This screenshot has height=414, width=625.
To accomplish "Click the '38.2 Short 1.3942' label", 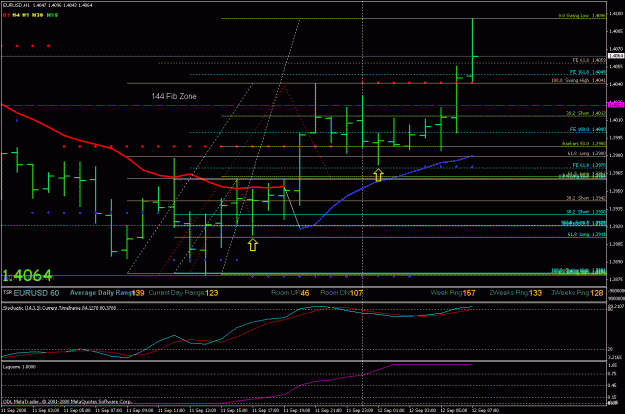I will click(x=586, y=198).
